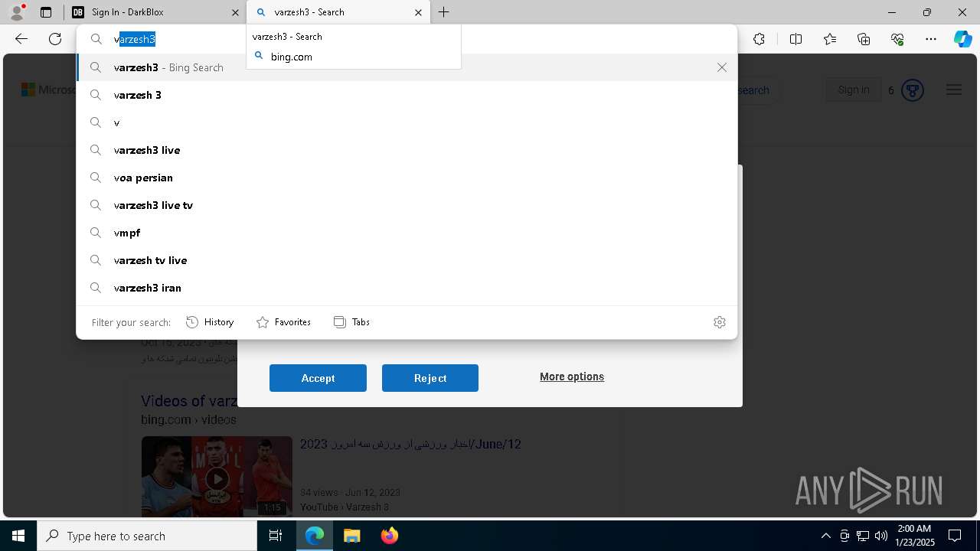980x551 pixels.
Task: Click the taskbar 'Type here to search' box
Action: coord(147,536)
